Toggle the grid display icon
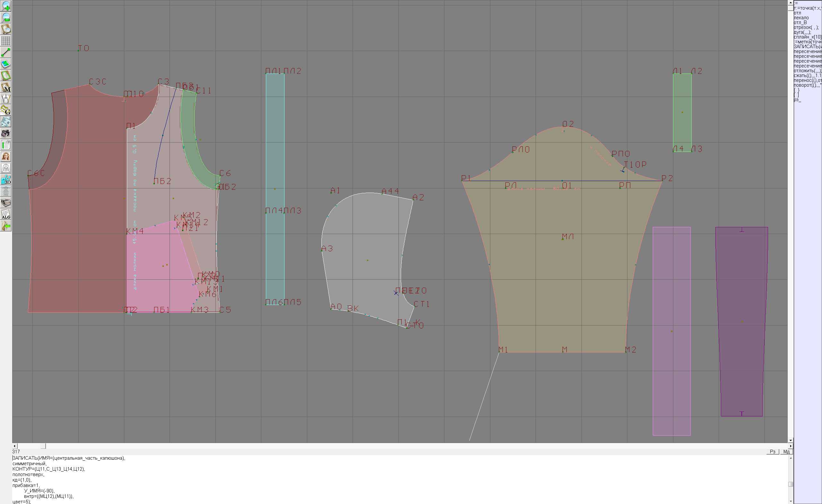This screenshot has width=822, height=504. click(x=6, y=41)
